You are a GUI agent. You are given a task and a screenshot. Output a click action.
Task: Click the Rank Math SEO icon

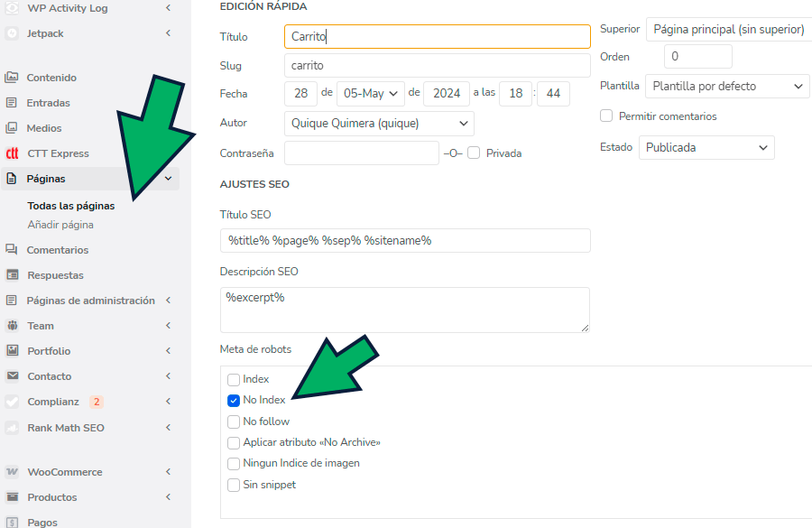(12, 428)
